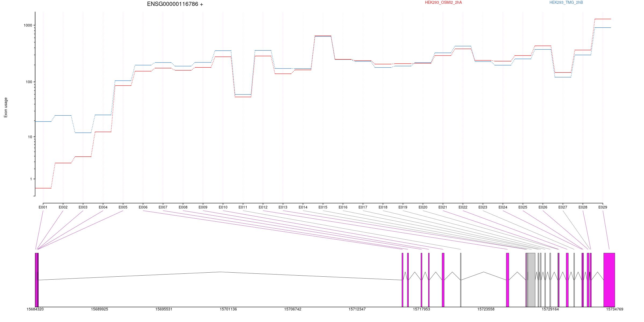Viewport: 644px width, 322px height.
Task: Click the wide gray exon block in gene model
Action: tap(531, 280)
